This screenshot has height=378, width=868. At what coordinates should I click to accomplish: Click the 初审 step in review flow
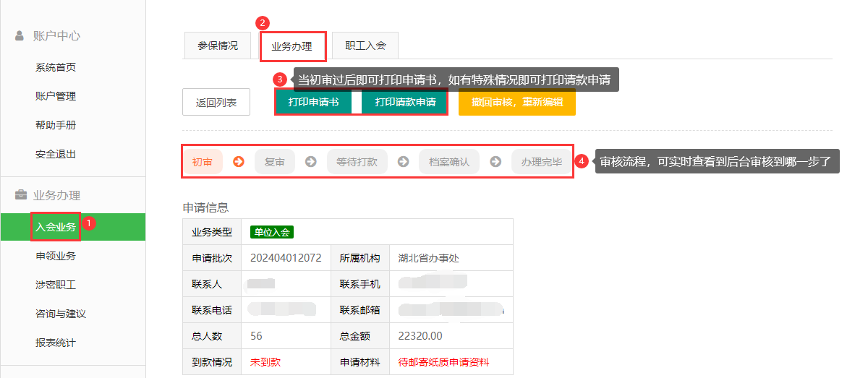pyautogui.click(x=203, y=162)
